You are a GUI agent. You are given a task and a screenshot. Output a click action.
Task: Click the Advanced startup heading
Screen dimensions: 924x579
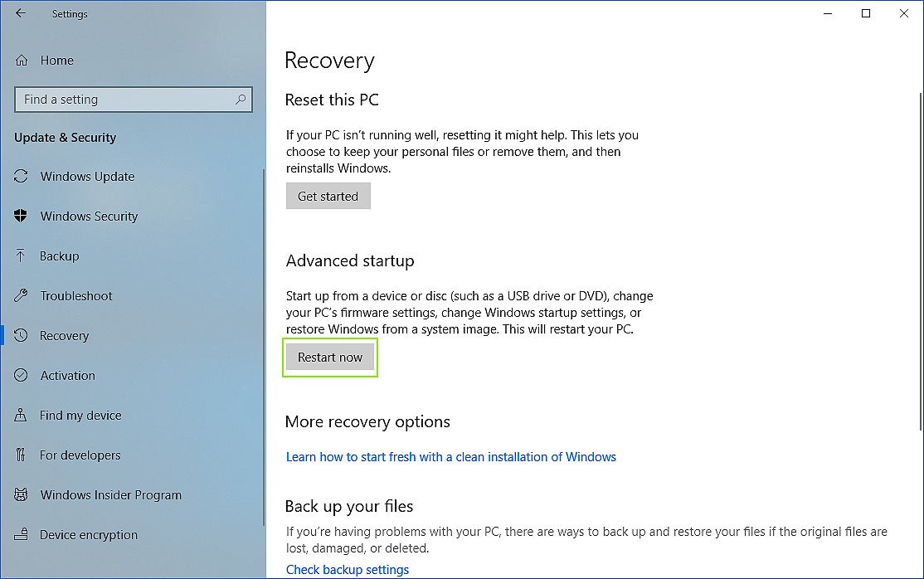(x=350, y=260)
